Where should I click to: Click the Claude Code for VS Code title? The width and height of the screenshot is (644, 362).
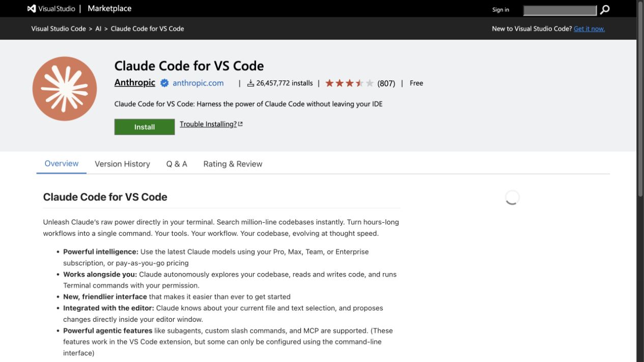[189, 66]
